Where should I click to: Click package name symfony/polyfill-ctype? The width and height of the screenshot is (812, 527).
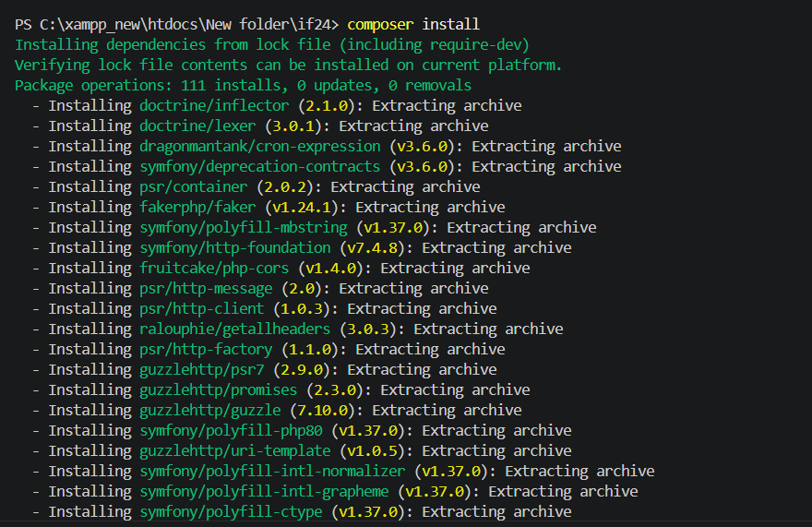click(231, 511)
